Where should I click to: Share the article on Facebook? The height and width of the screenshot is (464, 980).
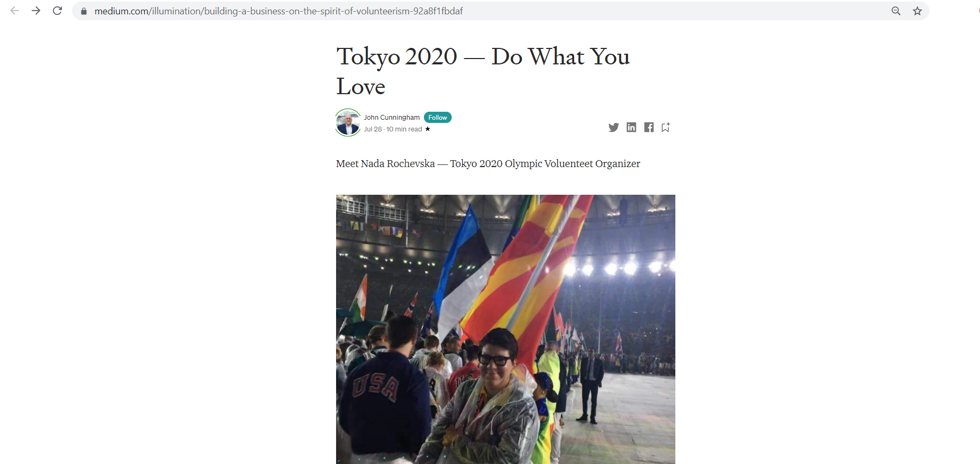[649, 127]
